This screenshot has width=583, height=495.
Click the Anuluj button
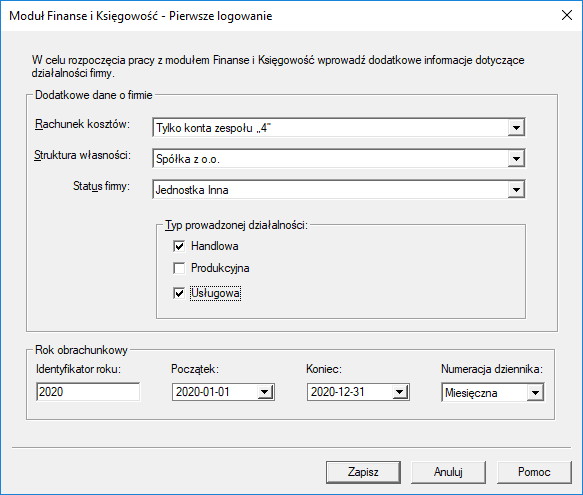point(448,472)
